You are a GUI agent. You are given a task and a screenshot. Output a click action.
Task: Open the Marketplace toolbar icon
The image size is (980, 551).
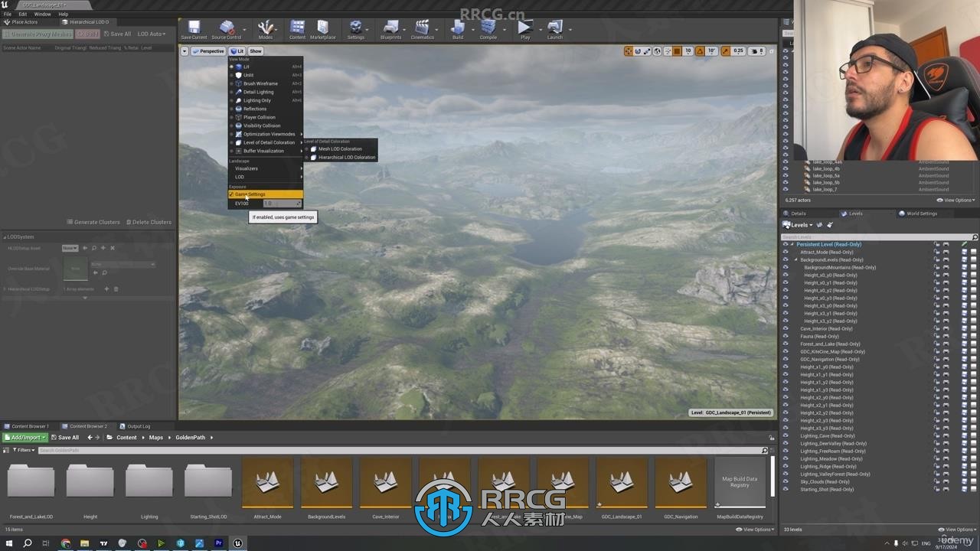tap(322, 29)
